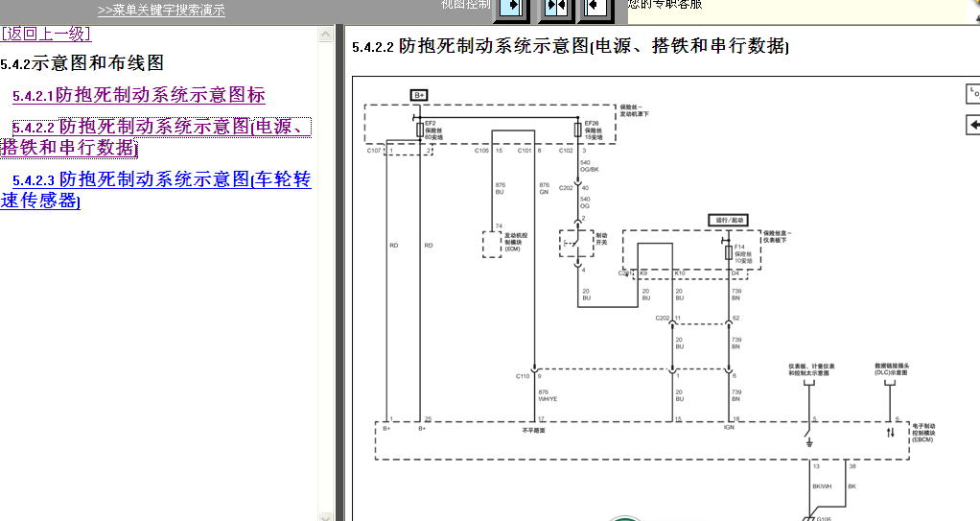The width and height of the screenshot is (980, 521).
Task: Click the 5.4.2示意图和布线图 heading
Action: coord(82,63)
